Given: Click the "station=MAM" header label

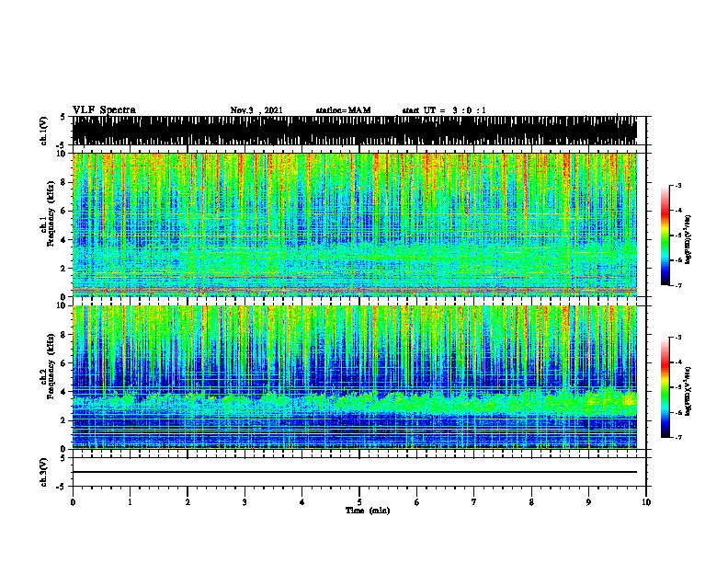Looking at the screenshot, I should pos(344,110).
